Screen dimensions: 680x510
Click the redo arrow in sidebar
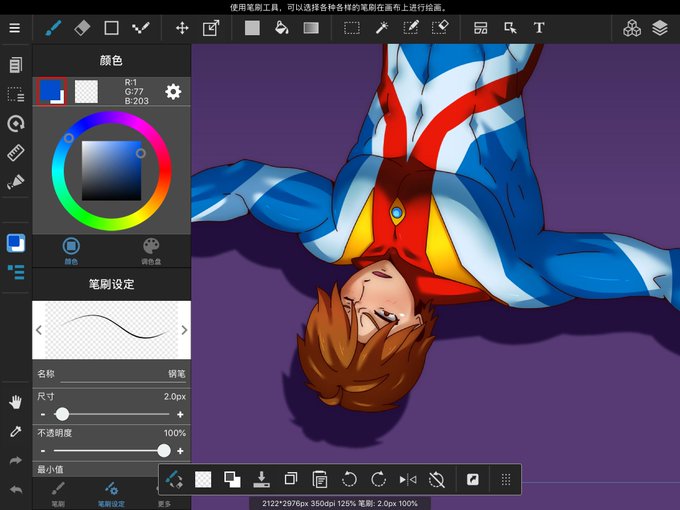pos(16,460)
